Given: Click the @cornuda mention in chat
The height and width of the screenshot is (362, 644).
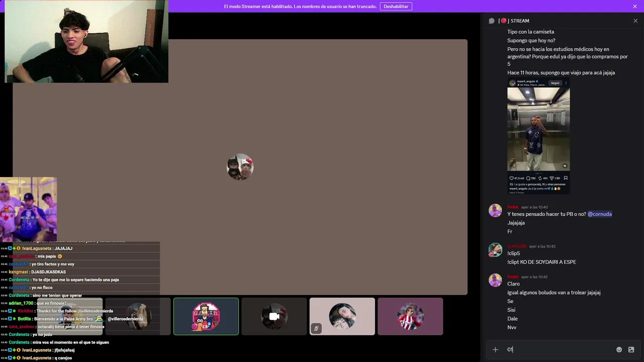Looking at the screenshot, I should pyautogui.click(x=600, y=214).
